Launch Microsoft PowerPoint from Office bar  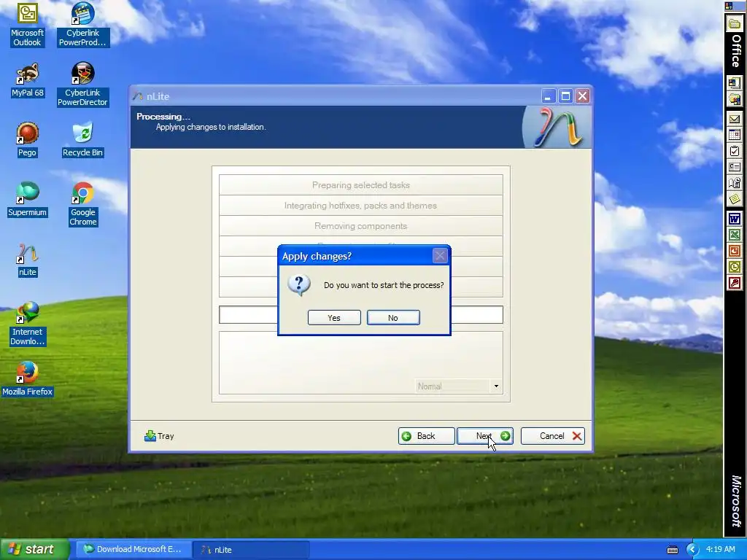click(x=735, y=251)
